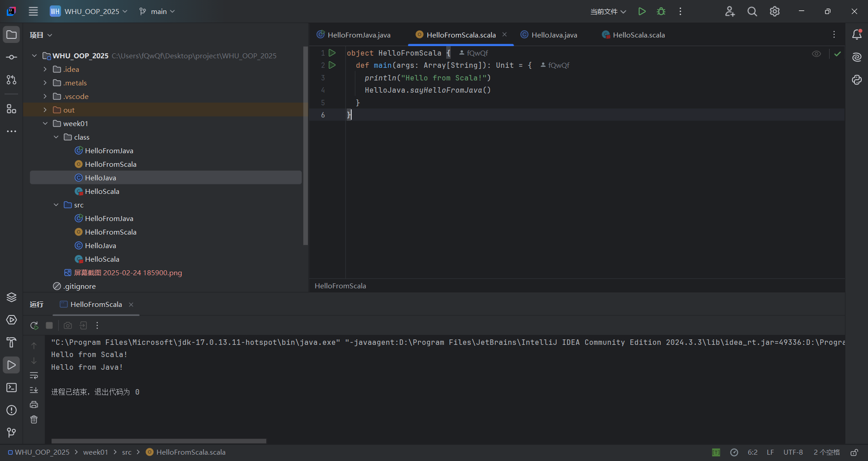This screenshot has height=461, width=868.
Task: Toggle scroll to end in console
Action: click(x=34, y=390)
